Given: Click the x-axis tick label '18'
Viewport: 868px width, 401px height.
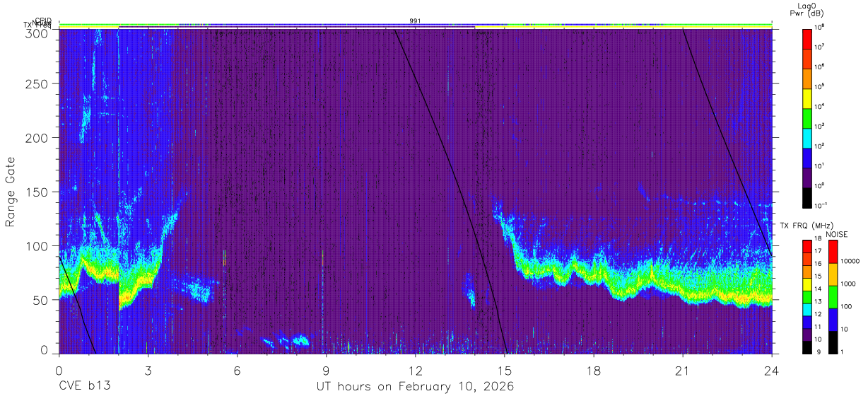Looking at the screenshot, I should click(594, 370).
